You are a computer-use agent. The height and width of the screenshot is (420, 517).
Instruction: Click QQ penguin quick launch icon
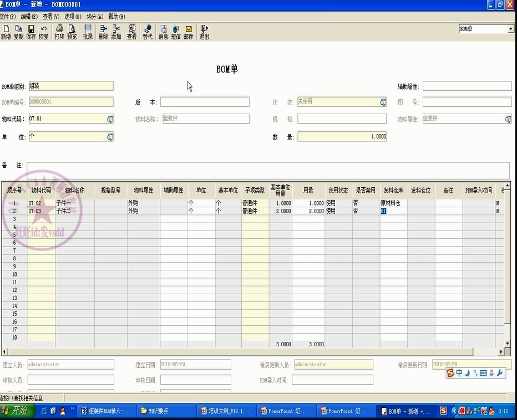coord(62,411)
